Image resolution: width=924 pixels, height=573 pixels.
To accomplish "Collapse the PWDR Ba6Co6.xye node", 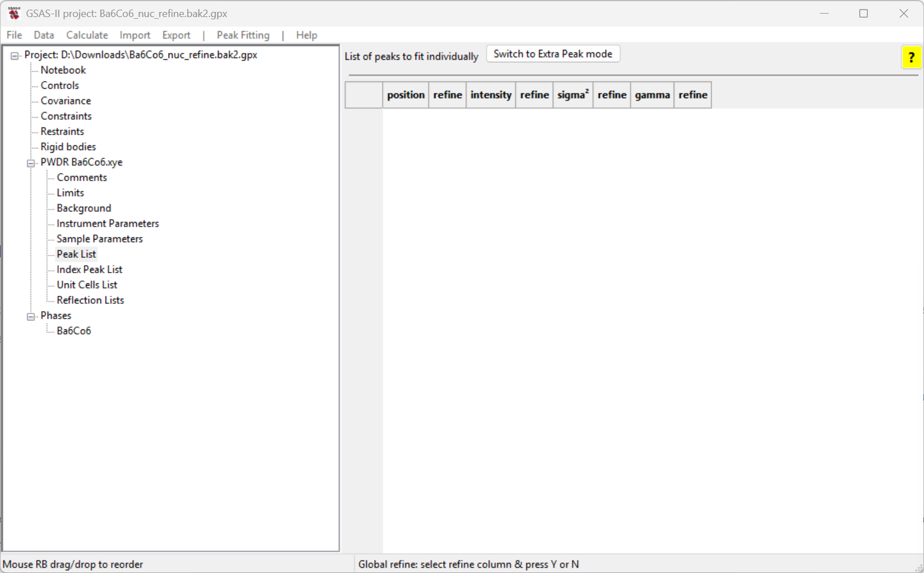I will 31,163.
